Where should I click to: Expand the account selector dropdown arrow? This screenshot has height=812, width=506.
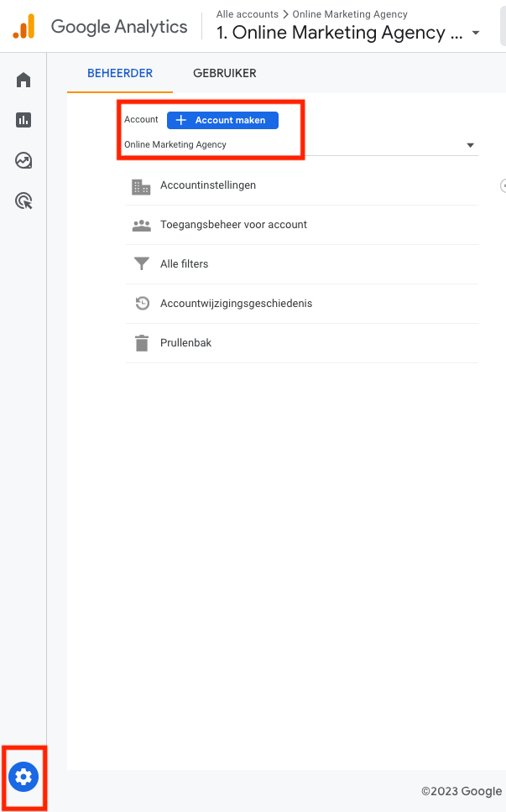click(x=470, y=144)
